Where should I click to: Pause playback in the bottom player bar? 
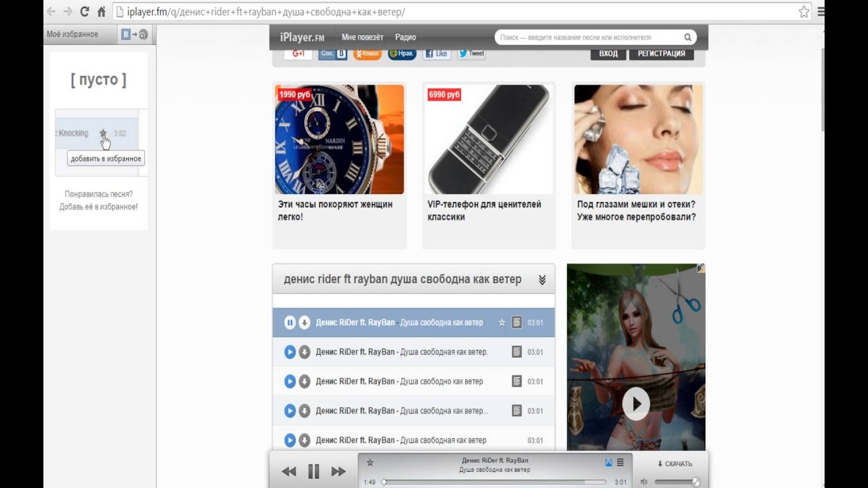pyautogui.click(x=313, y=471)
